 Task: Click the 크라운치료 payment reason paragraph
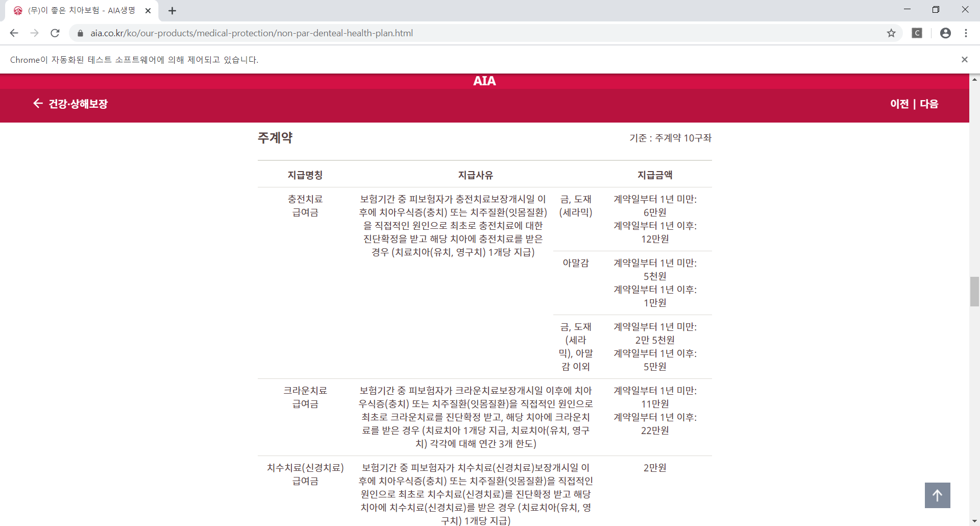[476, 417]
